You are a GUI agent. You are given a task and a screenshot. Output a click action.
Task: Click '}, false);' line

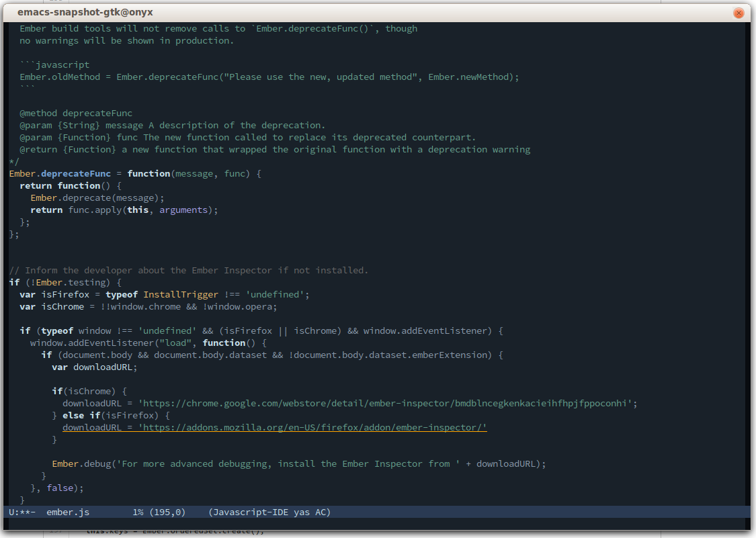(57, 488)
